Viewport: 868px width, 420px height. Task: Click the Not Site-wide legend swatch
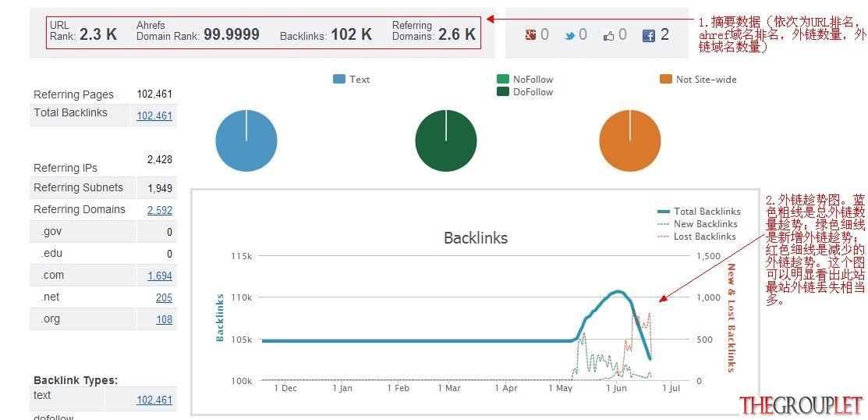point(666,79)
